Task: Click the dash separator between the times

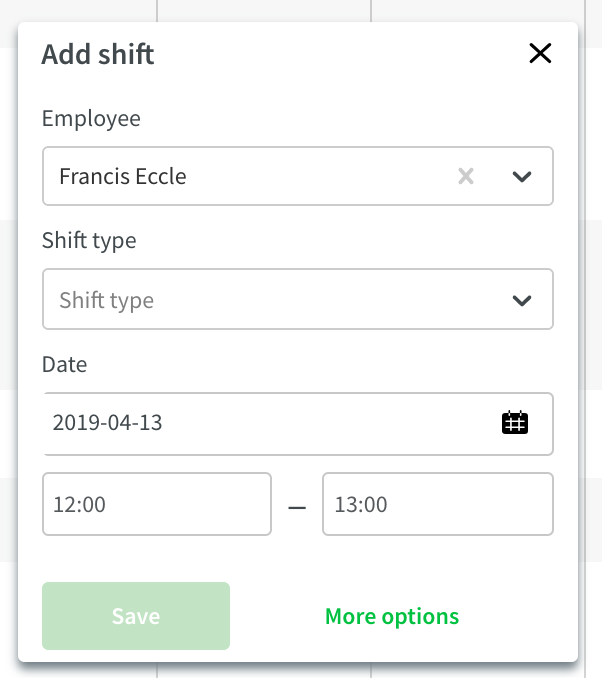Action: [x=297, y=507]
